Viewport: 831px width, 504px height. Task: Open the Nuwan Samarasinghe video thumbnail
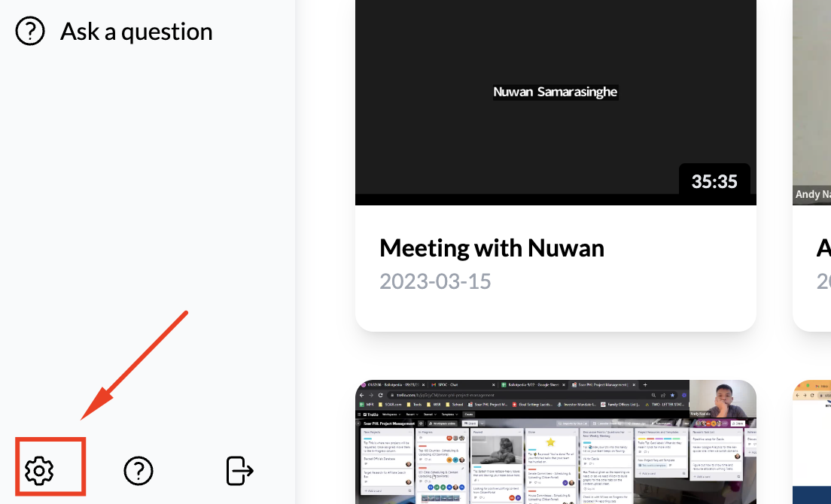pos(556,102)
